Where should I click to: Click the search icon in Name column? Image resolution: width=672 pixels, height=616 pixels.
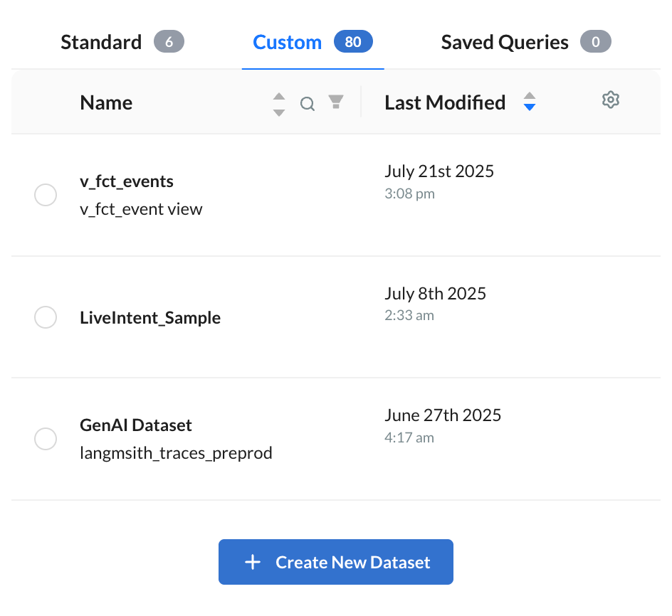click(x=308, y=104)
